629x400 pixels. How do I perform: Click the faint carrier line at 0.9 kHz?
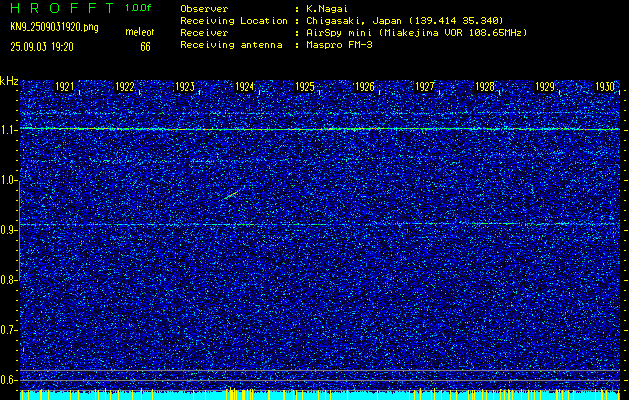point(320,224)
